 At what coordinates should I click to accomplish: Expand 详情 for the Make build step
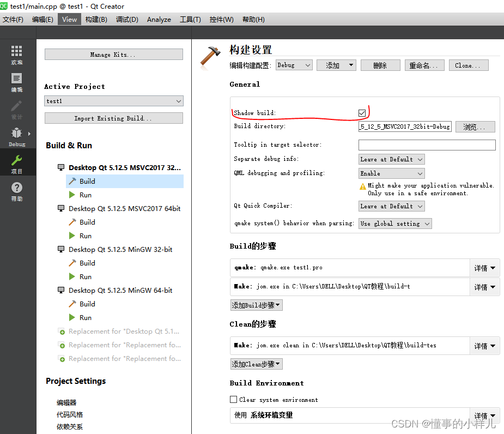click(484, 287)
